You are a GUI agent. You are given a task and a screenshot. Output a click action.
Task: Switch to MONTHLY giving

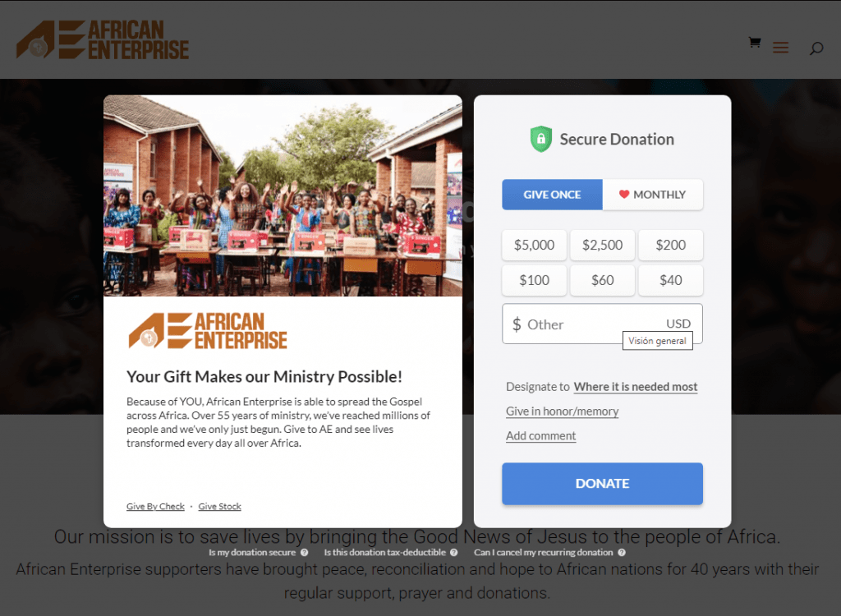tap(653, 194)
